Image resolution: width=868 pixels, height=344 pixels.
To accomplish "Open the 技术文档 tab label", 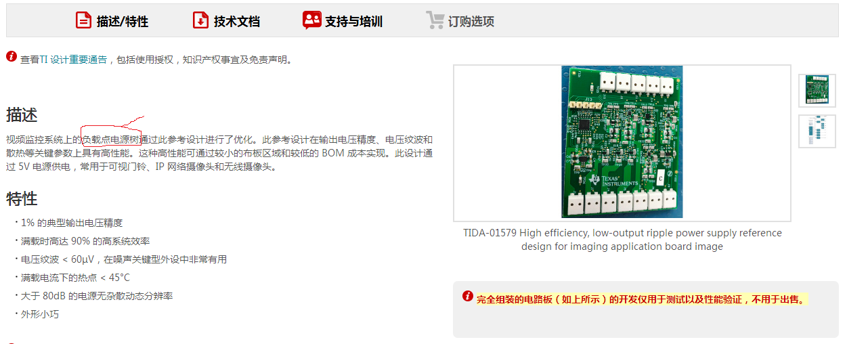I will click(237, 22).
